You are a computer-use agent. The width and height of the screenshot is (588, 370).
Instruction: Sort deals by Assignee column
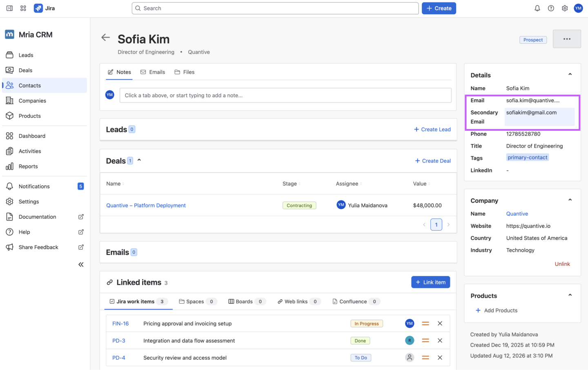(349, 184)
